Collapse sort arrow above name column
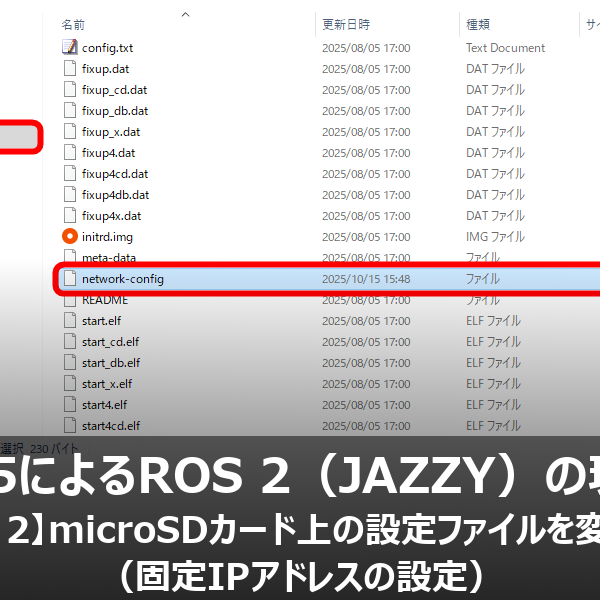This screenshot has width=600, height=600. coord(184,15)
